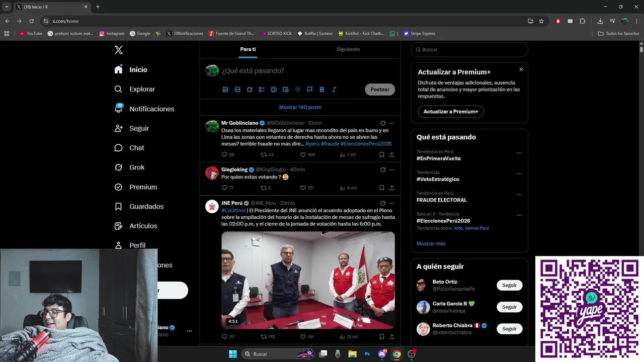This screenshot has width=644, height=362.
Task: Follow Roberto Chiabra with Seguir button
Action: pos(510,329)
